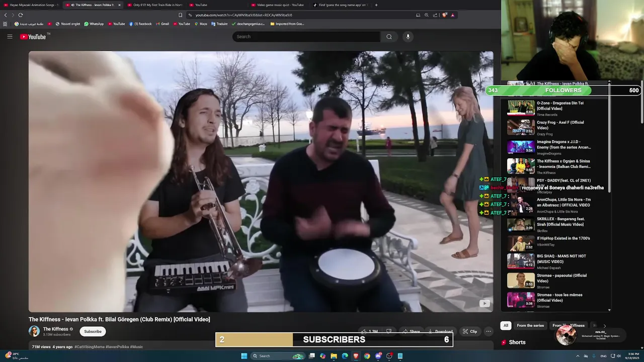Open the volume speaker icon in tray

coord(618,356)
